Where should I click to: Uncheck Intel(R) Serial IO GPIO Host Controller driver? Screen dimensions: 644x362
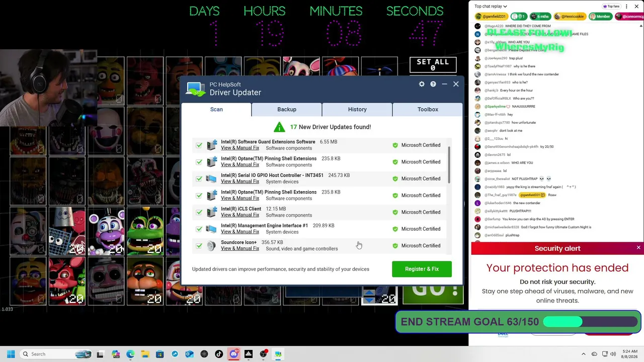point(199,178)
